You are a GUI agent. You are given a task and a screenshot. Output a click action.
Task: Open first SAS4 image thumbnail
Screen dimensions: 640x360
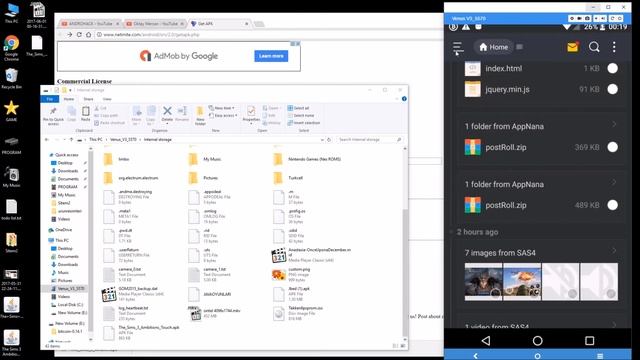click(483, 282)
